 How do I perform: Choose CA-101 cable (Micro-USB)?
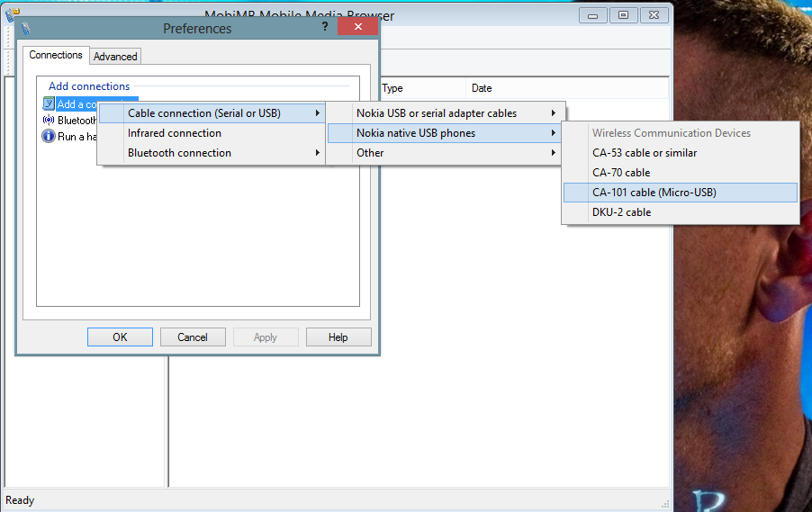coord(681,192)
